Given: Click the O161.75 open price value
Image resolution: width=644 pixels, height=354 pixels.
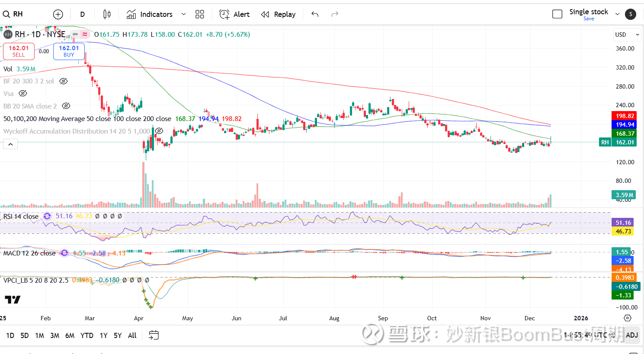Looking at the screenshot, I should coord(107,35).
